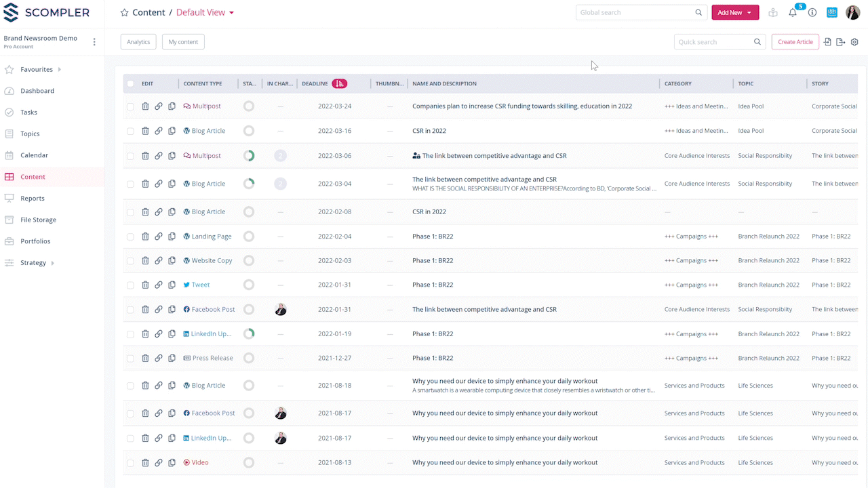The width and height of the screenshot is (868, 488).
Task: Open the Brand Newsroom Demo three-dot menu
Action: point(94,42)
